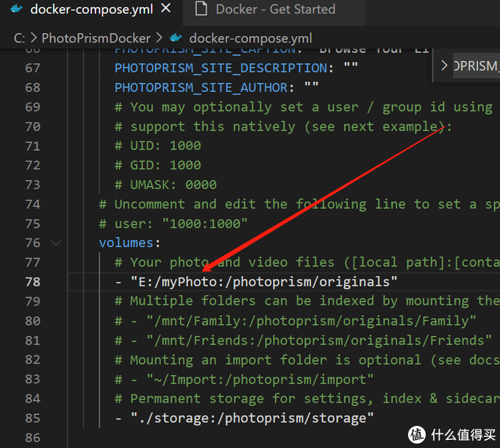The width and height of the screenshot is (500, 448).
Task: Click the '# user: "1000:1000"' comment
Action: point(173,224)
